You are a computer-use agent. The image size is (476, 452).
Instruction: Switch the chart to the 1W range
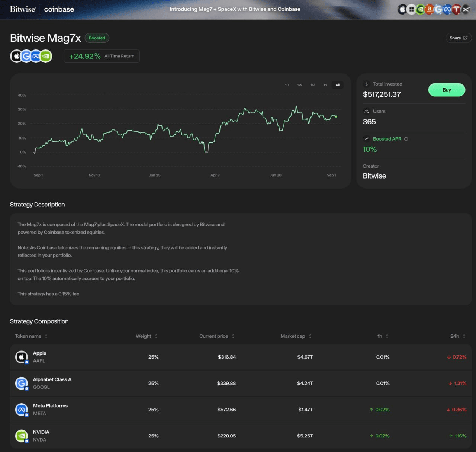coord(300,85)
